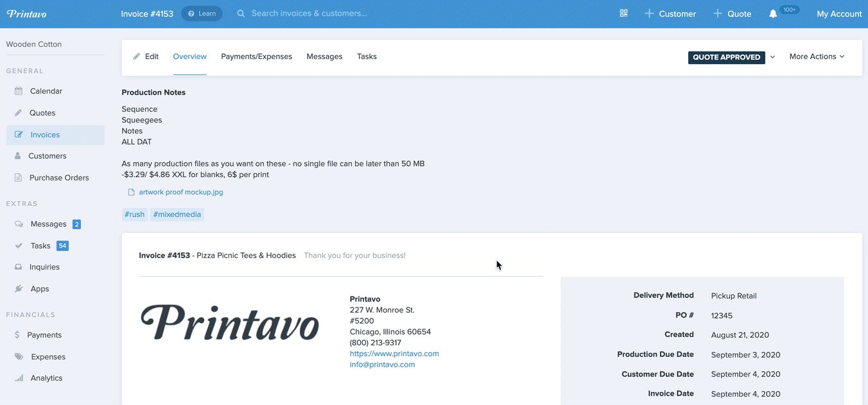This screenshot has height=405, width=868.
Task: Open the artwork proof mockup.jpg file link
Action: [181, 192]
